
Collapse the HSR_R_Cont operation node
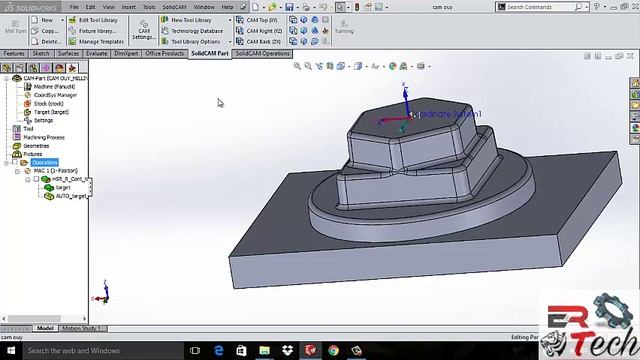(28, 180)
